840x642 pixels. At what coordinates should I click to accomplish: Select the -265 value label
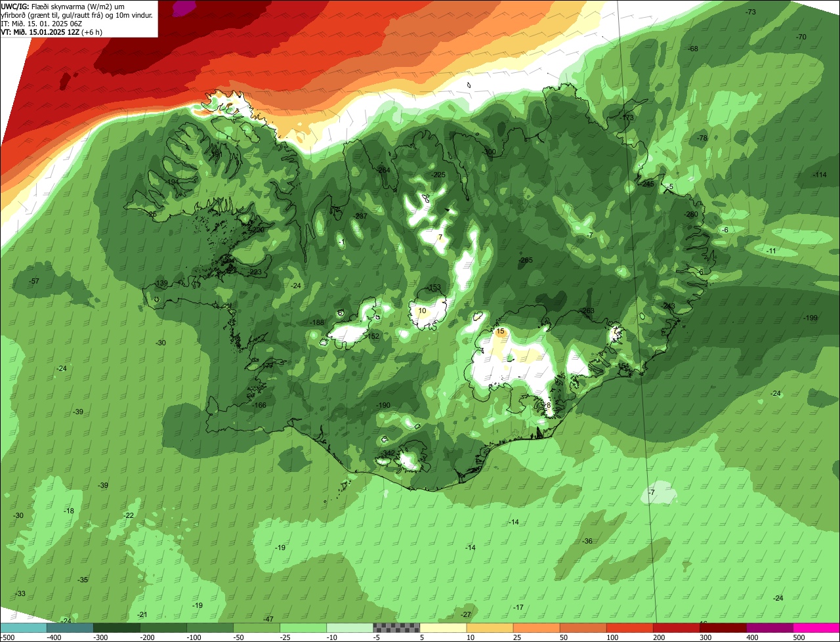tap(526, 260)
